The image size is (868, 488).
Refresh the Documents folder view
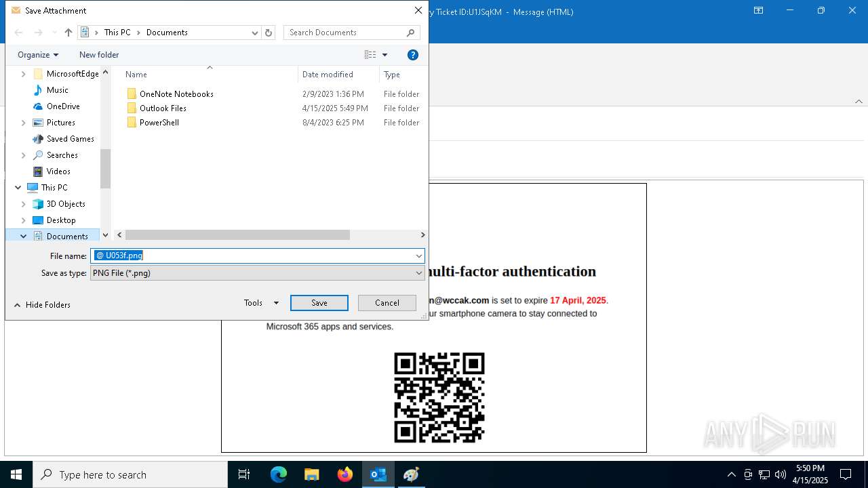click(x=269, y=33)
